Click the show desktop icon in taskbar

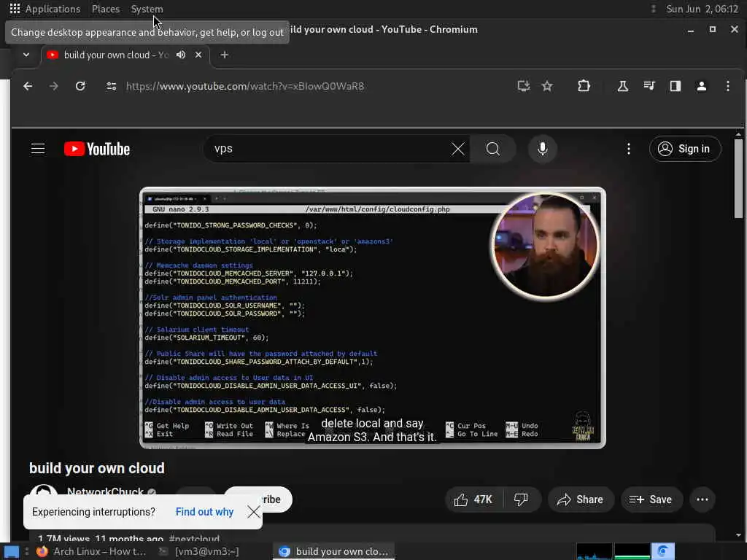(x=12, y=552)
